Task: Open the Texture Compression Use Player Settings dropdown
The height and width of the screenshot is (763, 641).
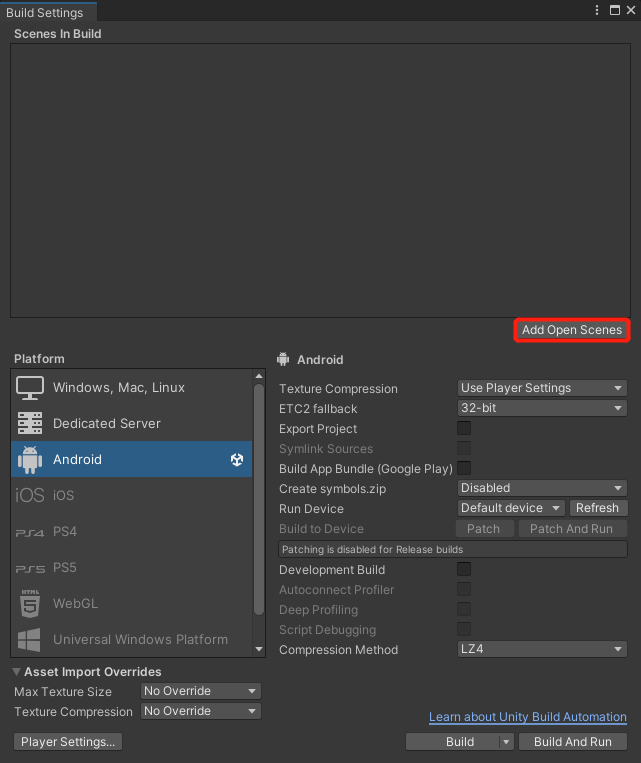Action: click(x=542, y=388)
